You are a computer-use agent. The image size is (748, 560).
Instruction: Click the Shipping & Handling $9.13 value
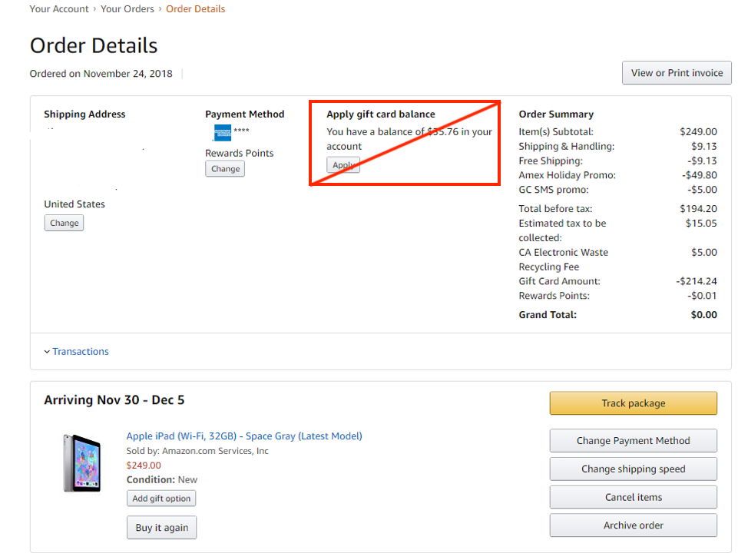pyautogui.click(x=704, y=147)
